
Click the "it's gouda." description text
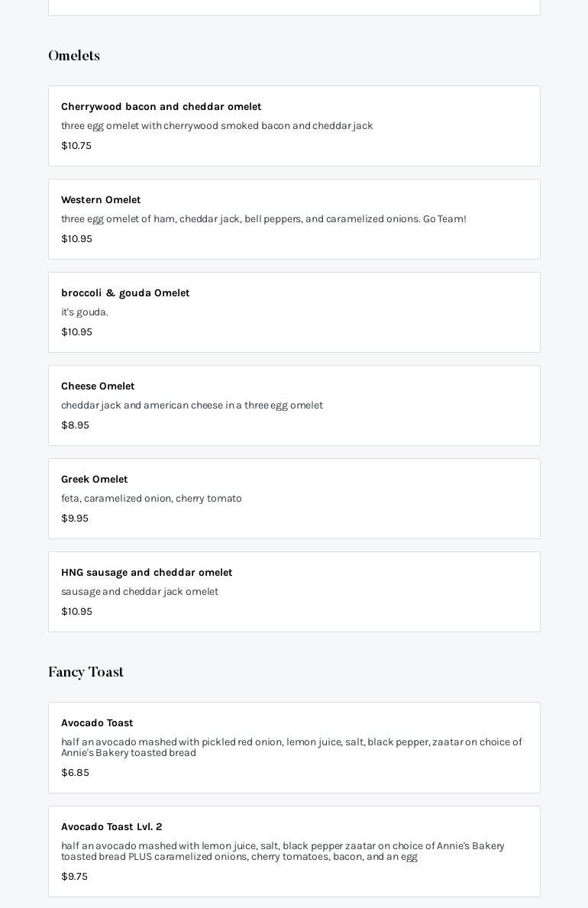click(85, 312)
